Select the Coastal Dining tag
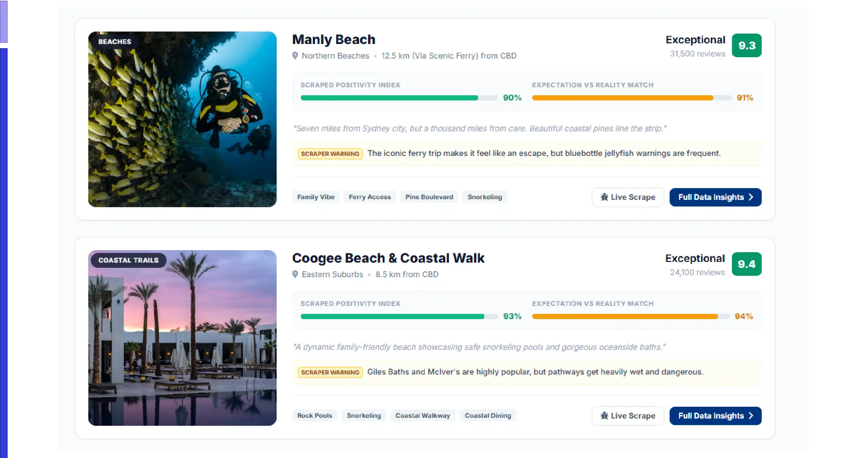Screen dimensions: 868x458 pyautogui.click(x=487, y=415)
